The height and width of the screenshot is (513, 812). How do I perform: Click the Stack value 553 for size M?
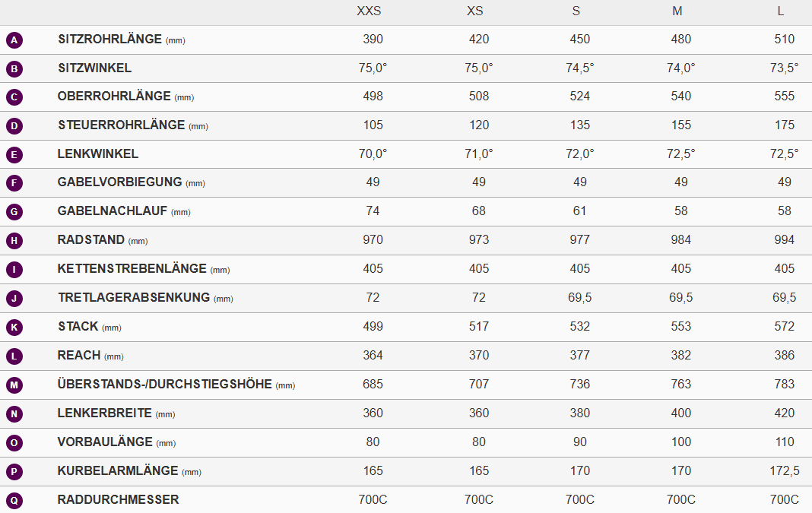[681, 327]
